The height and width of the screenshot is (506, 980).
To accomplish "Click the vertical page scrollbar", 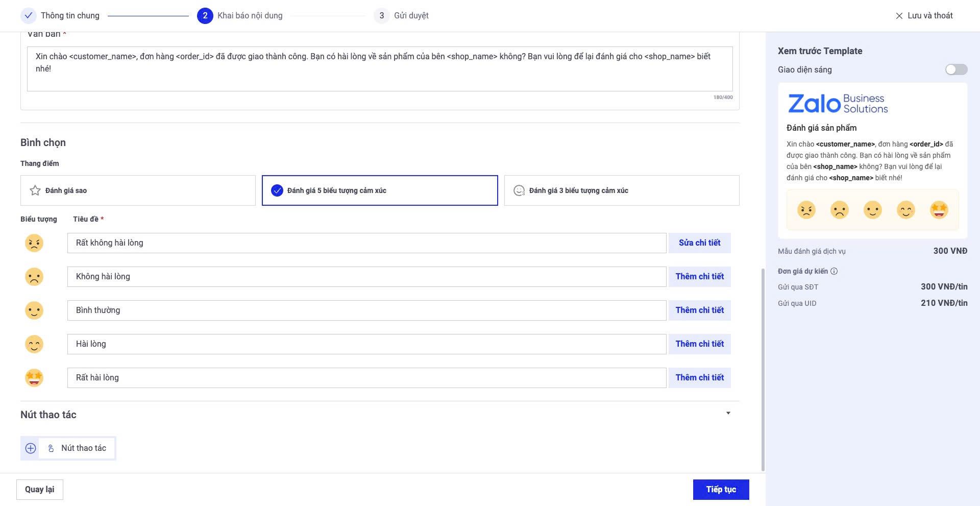I will click(763, 370).
